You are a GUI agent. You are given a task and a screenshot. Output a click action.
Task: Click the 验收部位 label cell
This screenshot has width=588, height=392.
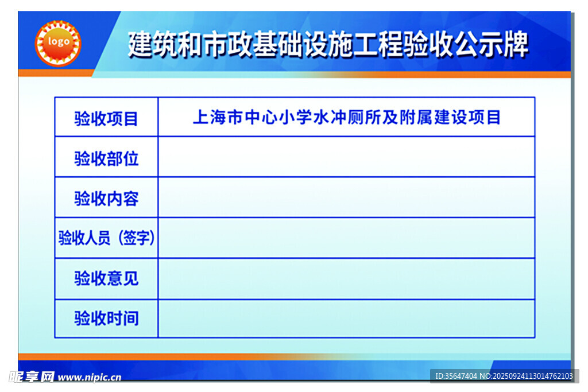pyautogui.click(x=106, y=158)
